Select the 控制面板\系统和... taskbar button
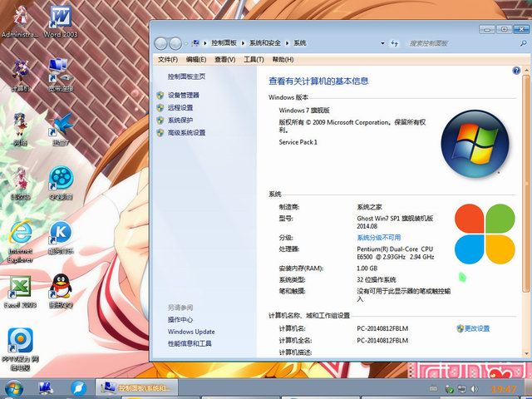532x399 pixels. tap(136, 388)
